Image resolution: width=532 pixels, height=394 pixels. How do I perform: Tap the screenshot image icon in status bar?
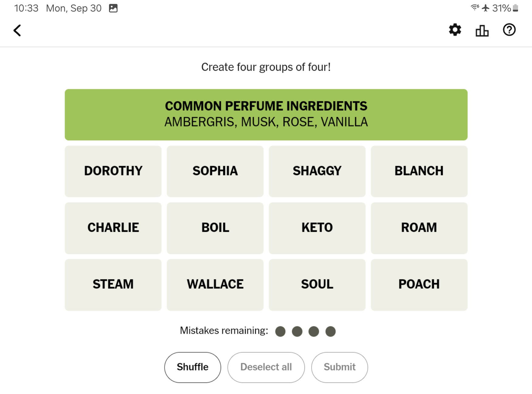(x=113, y=8)
